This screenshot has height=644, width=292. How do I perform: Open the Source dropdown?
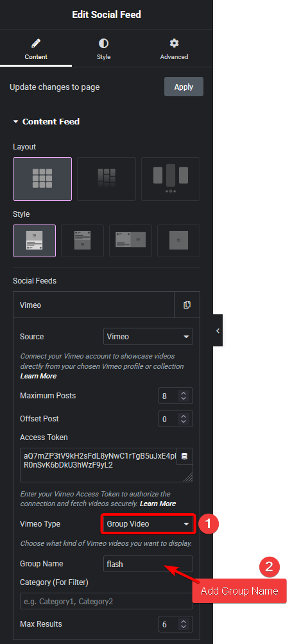click(x=148, y=336)
